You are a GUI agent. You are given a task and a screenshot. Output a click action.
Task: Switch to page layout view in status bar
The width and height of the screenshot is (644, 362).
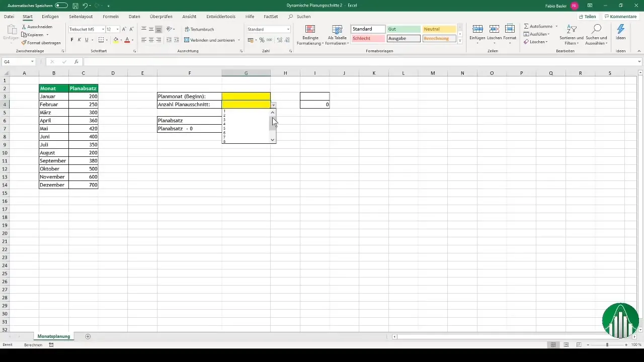click(566, 345)
